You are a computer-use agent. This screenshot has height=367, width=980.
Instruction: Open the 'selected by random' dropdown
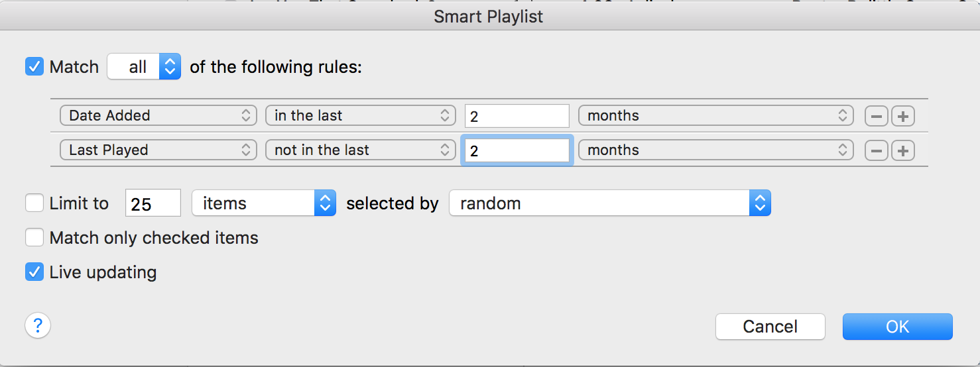[x=609, y=203]
